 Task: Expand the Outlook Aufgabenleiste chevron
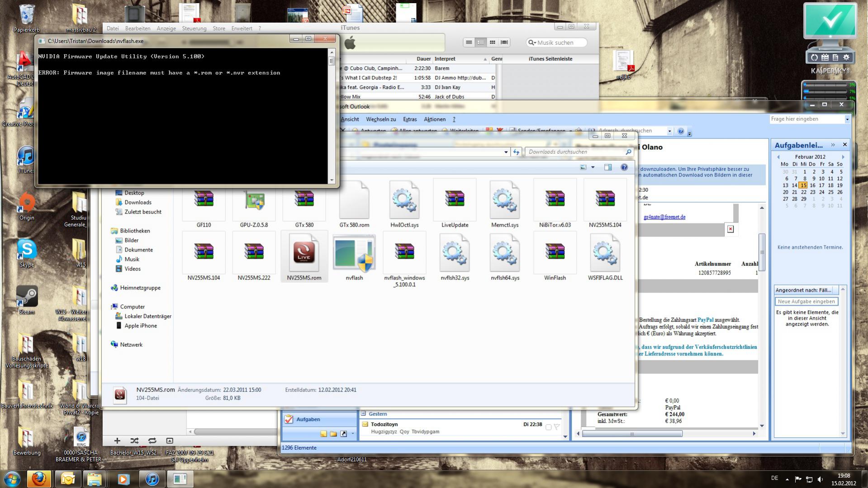[x=833, y=145]
